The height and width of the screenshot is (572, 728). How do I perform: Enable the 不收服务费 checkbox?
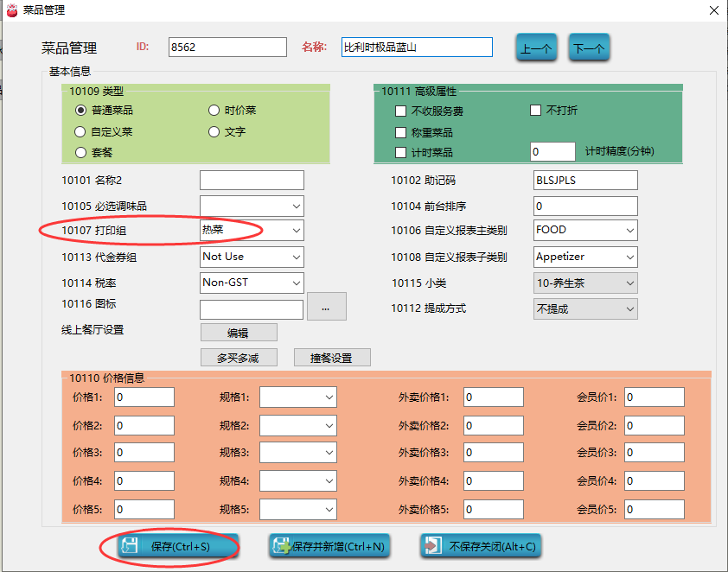click(400, 111)
